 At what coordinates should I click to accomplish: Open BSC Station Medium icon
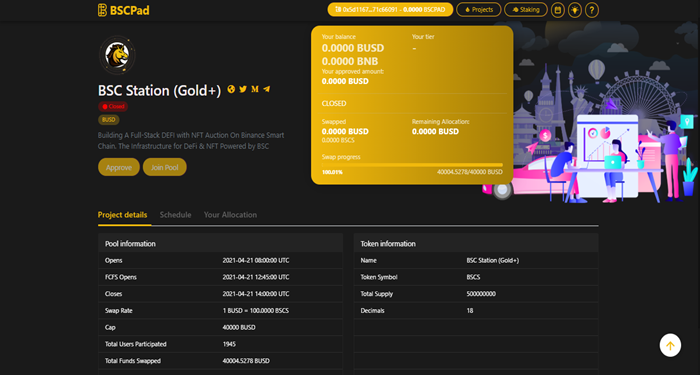pyautogui.click(x=255, y=89)
